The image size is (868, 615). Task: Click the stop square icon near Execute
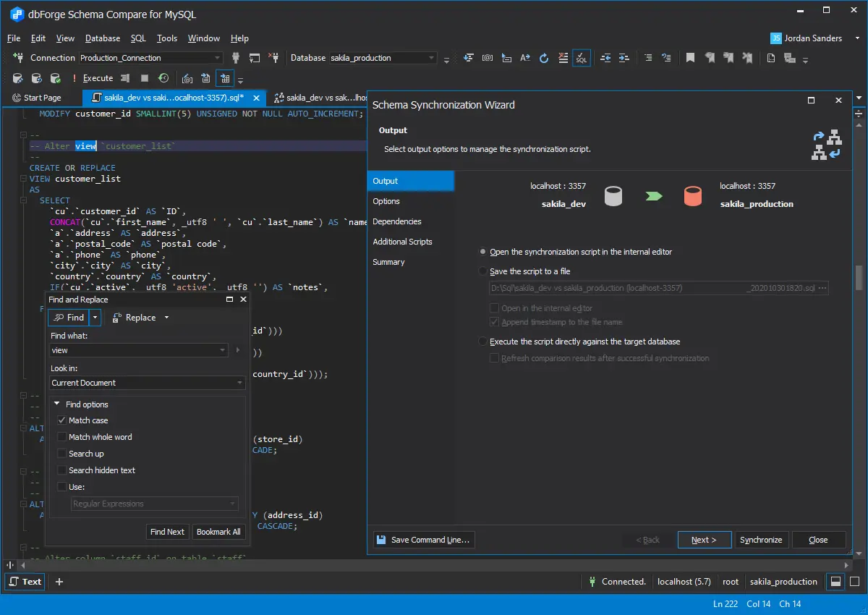(x=145, y=78)
